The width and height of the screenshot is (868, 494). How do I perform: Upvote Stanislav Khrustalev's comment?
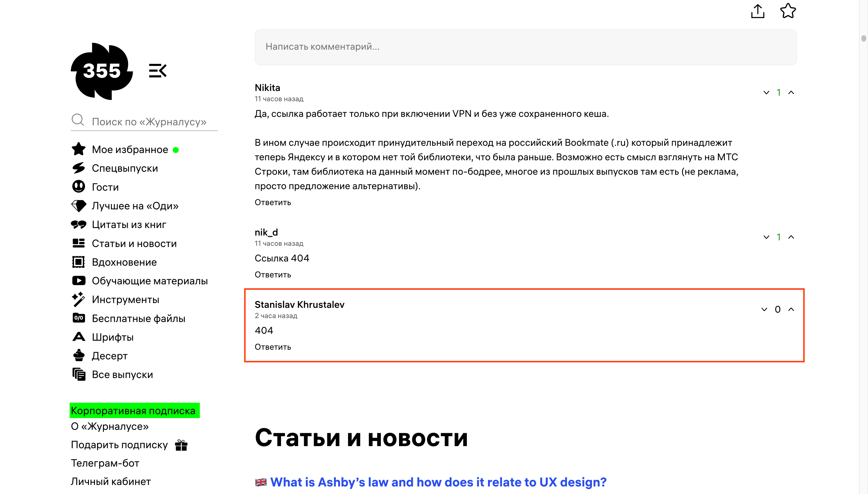point(791,309)
